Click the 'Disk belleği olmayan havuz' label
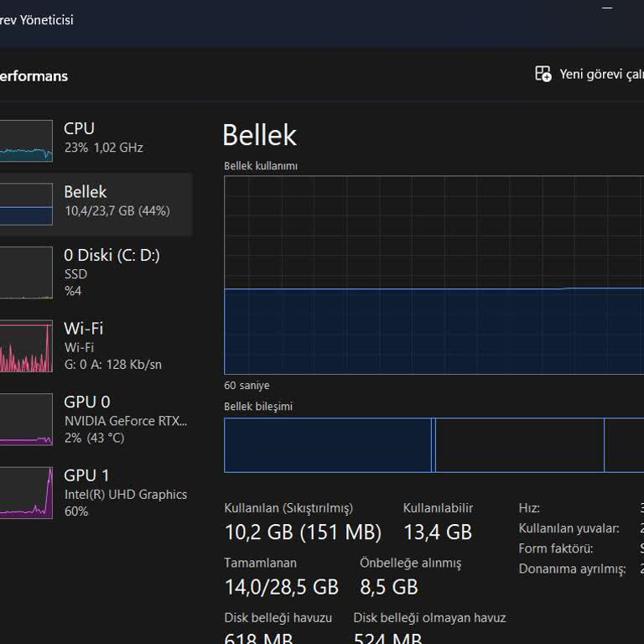This screenshot has height=644, width=644. tap(429, 618)
